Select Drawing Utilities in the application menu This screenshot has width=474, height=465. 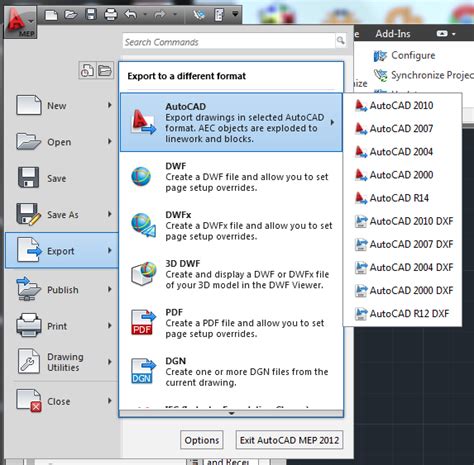62,362
